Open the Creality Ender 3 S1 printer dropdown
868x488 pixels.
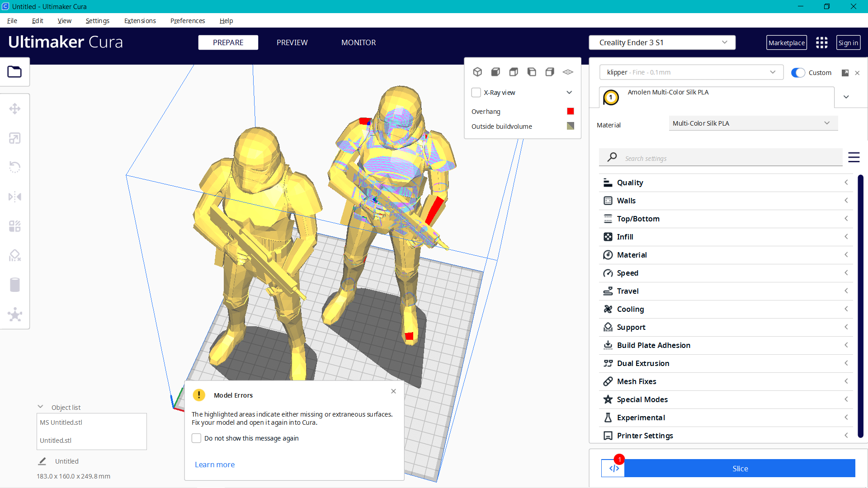[661, 42]
